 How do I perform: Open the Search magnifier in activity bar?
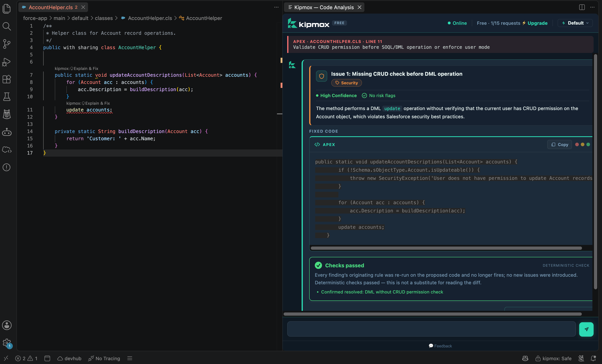point(7,26)
